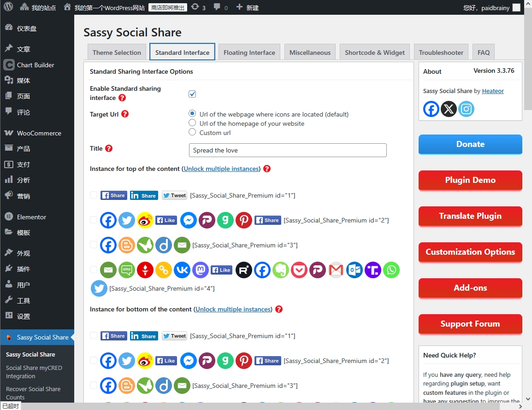Open Elementor in the sidebar

[x=37, y=217]
